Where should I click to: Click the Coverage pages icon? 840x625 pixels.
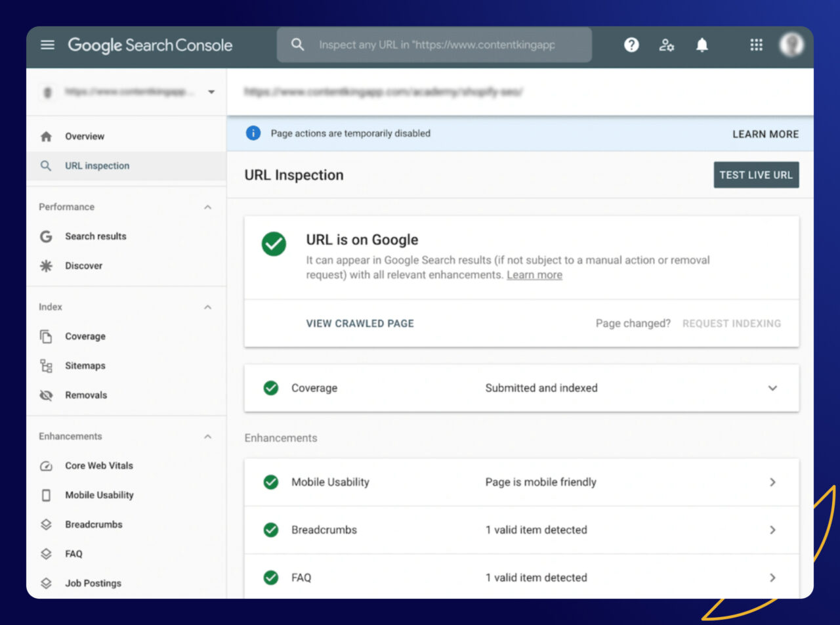coord(46,336)
